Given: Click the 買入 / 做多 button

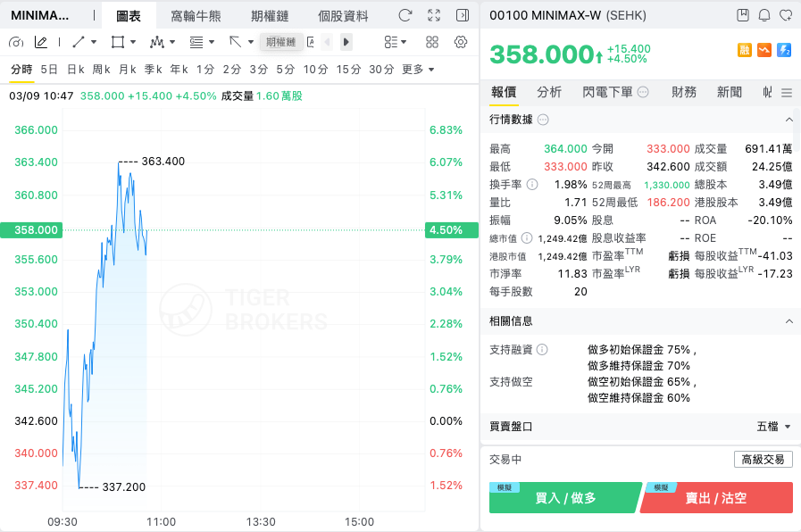Looking at the screenshot, I should click(565, 498).
